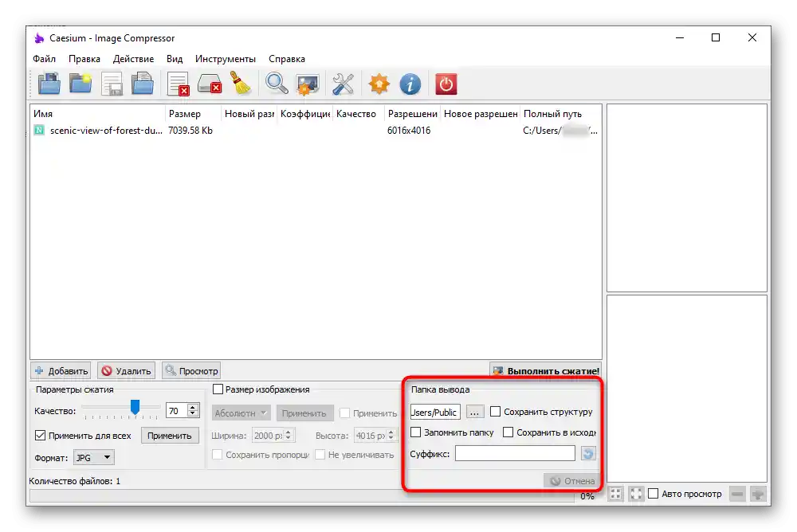Click the 6016x4016 resolution cell
The height and width of the screenshot is (532, 797).
coord(409,130)
